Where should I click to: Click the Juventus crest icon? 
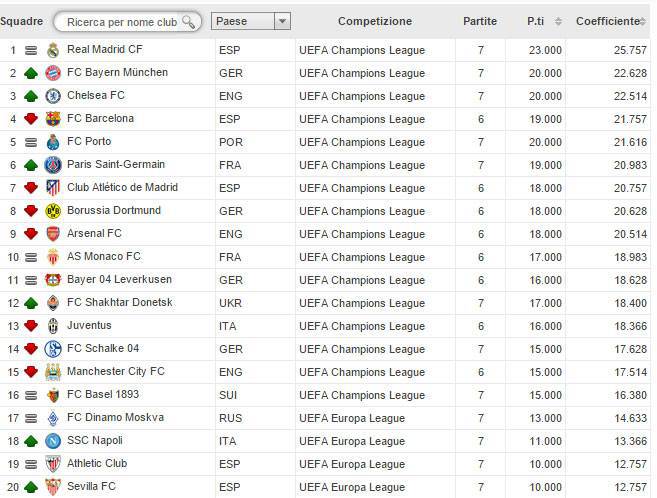(53, 326)
